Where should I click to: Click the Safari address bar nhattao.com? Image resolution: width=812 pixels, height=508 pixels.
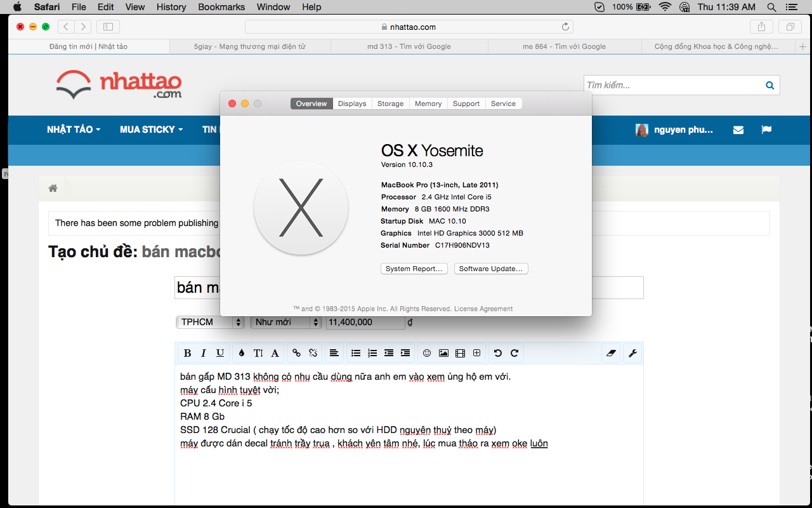409,27
